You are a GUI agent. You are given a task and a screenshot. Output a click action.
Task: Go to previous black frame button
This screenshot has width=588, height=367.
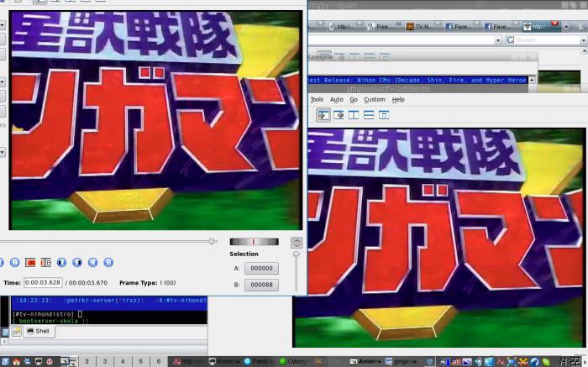coord(61,262)
